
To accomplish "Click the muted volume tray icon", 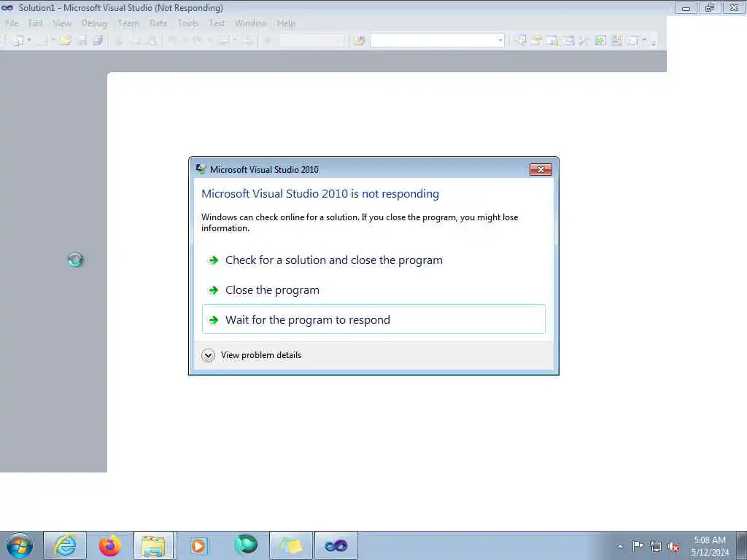I will point(673,546).
